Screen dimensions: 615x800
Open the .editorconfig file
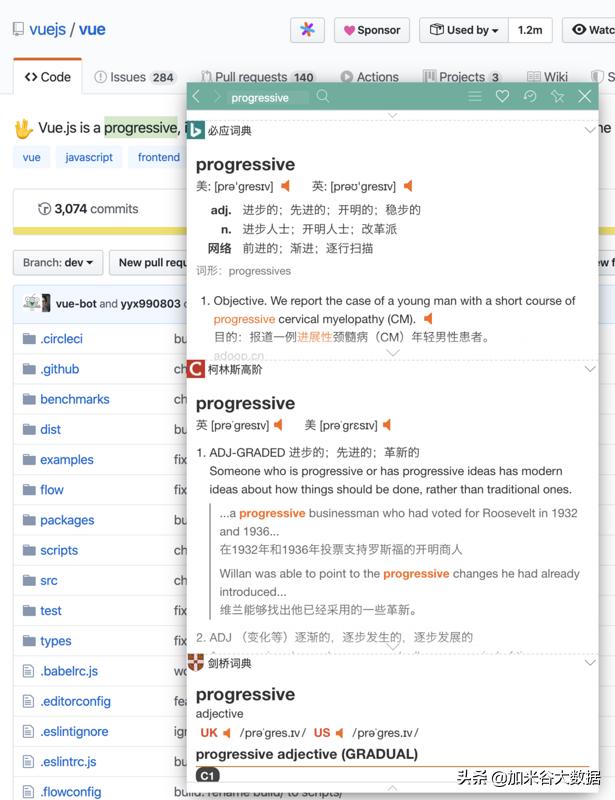pos(75,701)
